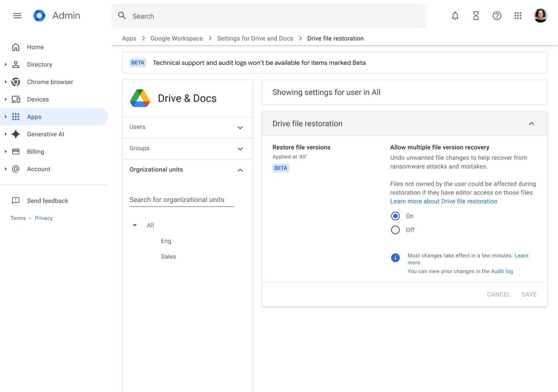This screenshot has height=392, width=558.
Task: Open Generative AI settings
Action: pos(45,134)
